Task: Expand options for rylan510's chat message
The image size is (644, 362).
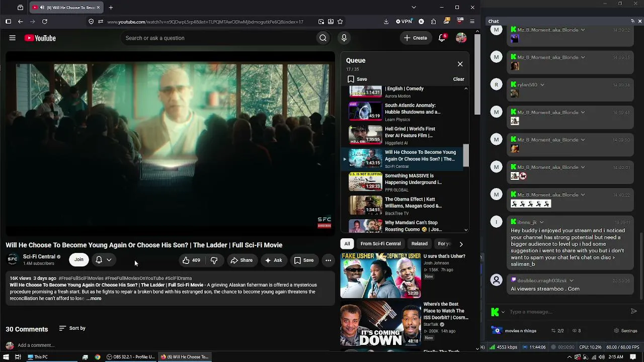Action: point(542,85)
